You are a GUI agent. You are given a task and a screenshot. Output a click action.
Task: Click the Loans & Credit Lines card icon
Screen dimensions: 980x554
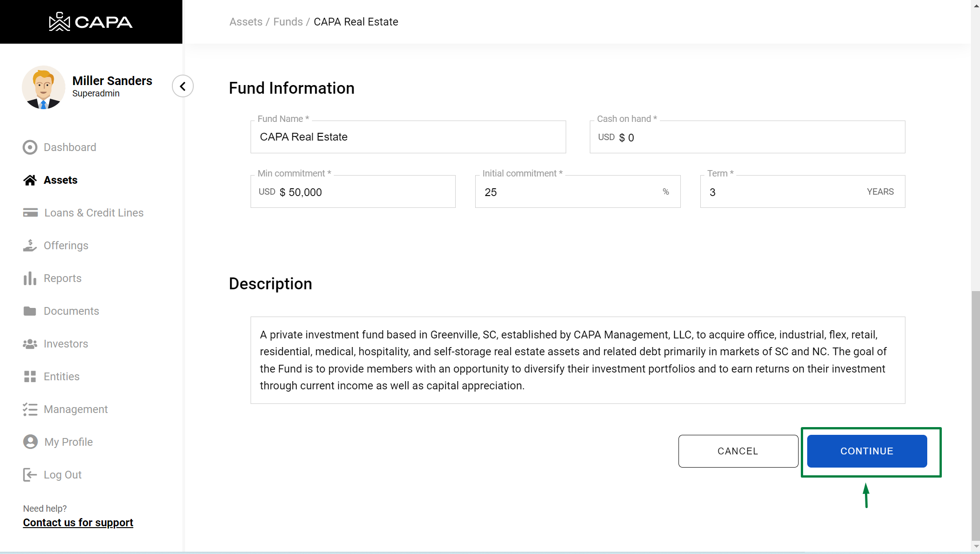(x=30, y=213)
